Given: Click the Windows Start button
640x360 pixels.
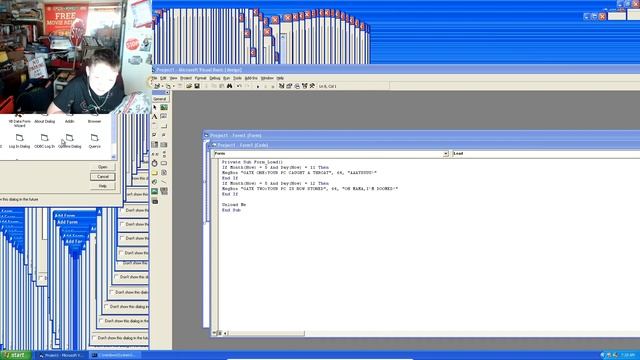Looking at the screenshot, I should click(x=16, y=355).
